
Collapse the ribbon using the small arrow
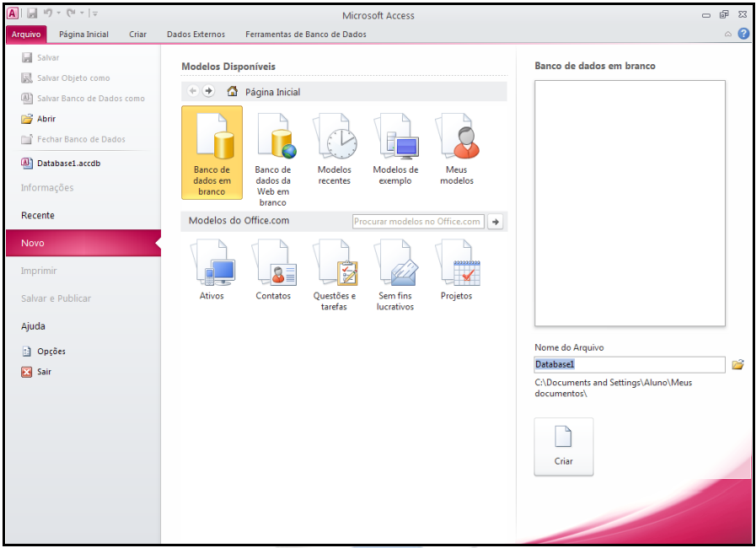(728, 35)
